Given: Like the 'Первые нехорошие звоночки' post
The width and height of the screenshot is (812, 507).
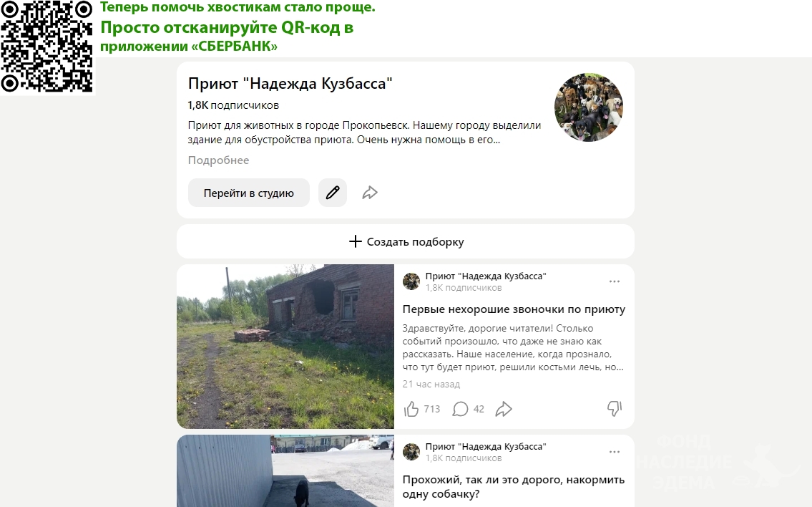Looking at the screenshot, I should point(411,409).
